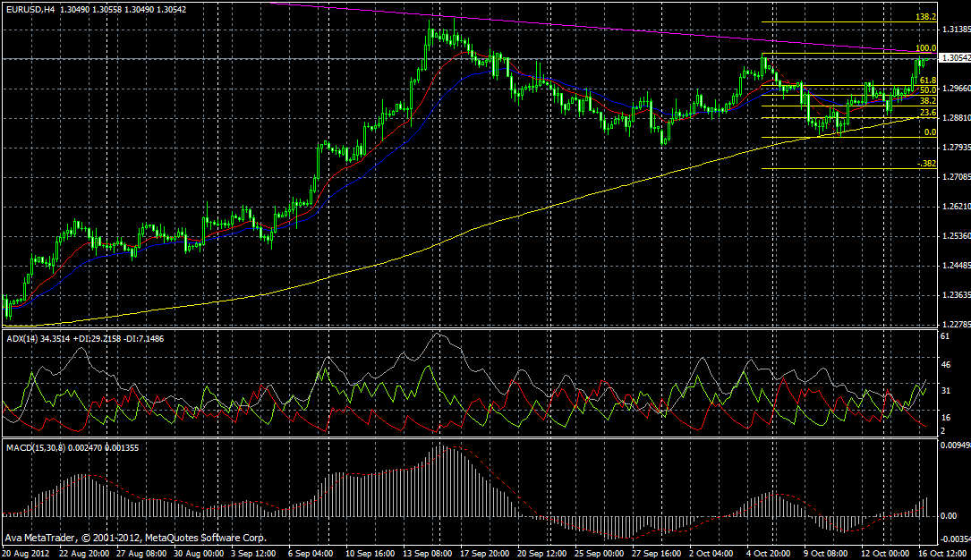Click the EURUSD,H4 chart title label
This screenshot has height=560, width=971.
point(29,8)
